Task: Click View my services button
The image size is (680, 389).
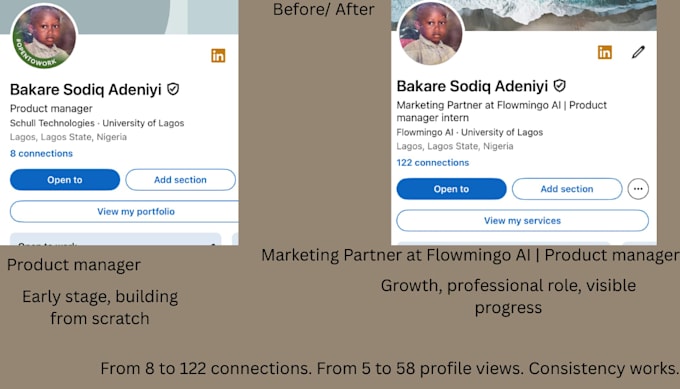Action: [x=523, y=220]
